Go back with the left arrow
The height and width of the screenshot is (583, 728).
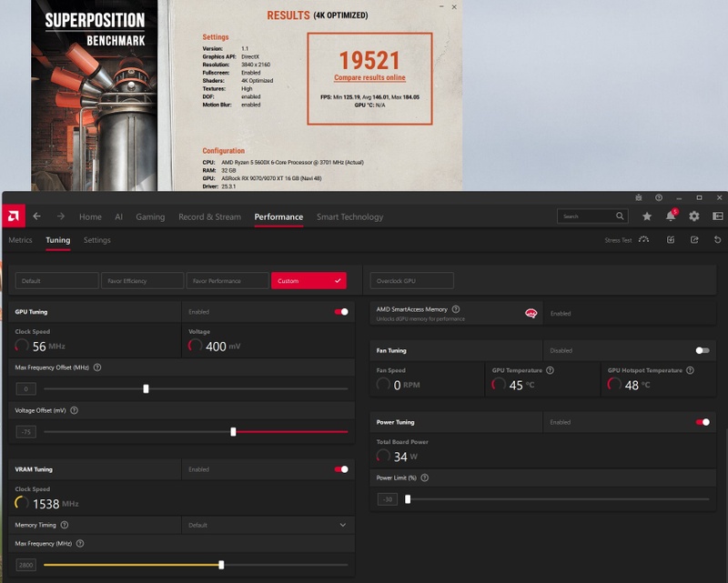click(x=37, y=216)
